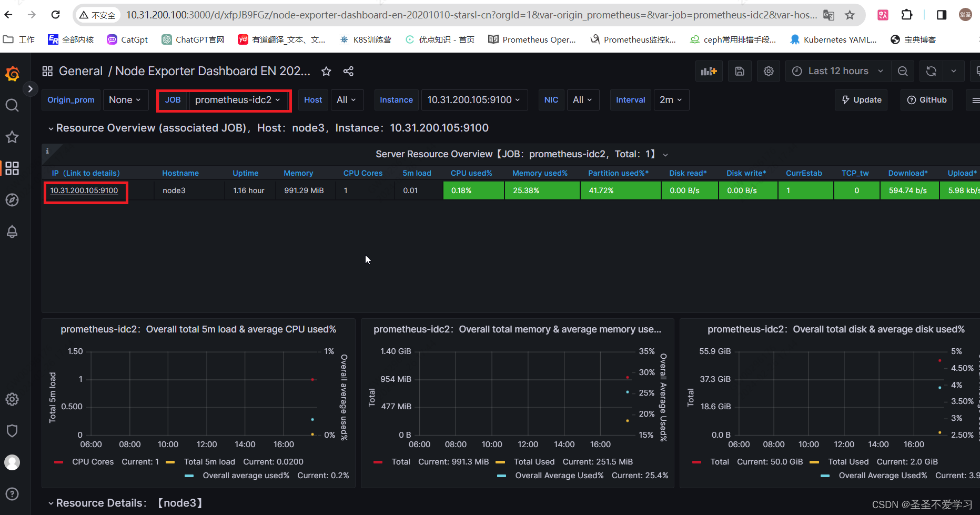
Task: Open user profile avatar in sidebar
Action: [x=12, y=462]
